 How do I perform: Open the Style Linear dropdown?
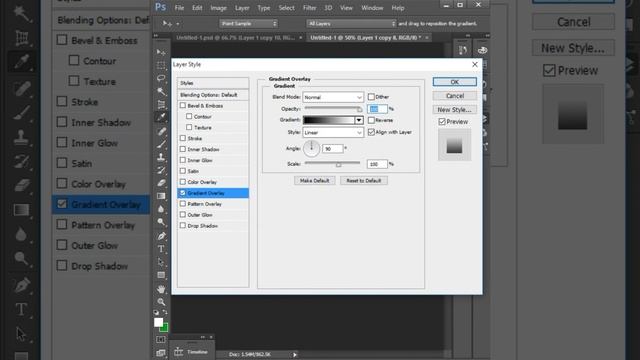333,132
